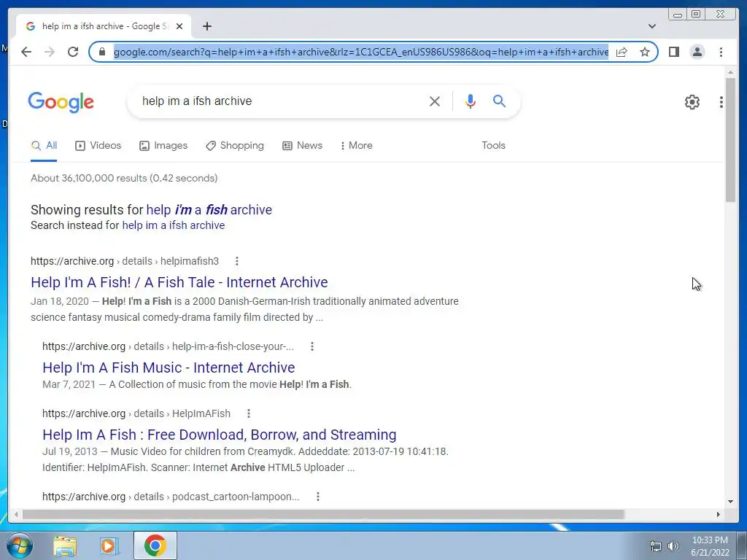The height and width of the screenshot is (560, 747).
Task: Click the address bar URL
Action: point(360,52)
